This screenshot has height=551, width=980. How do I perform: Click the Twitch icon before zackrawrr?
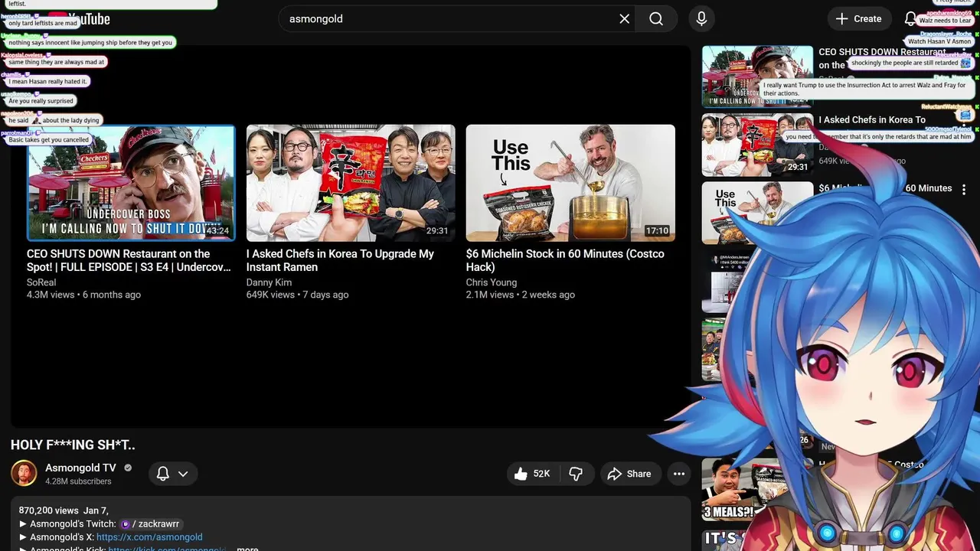tap(126, 524)
